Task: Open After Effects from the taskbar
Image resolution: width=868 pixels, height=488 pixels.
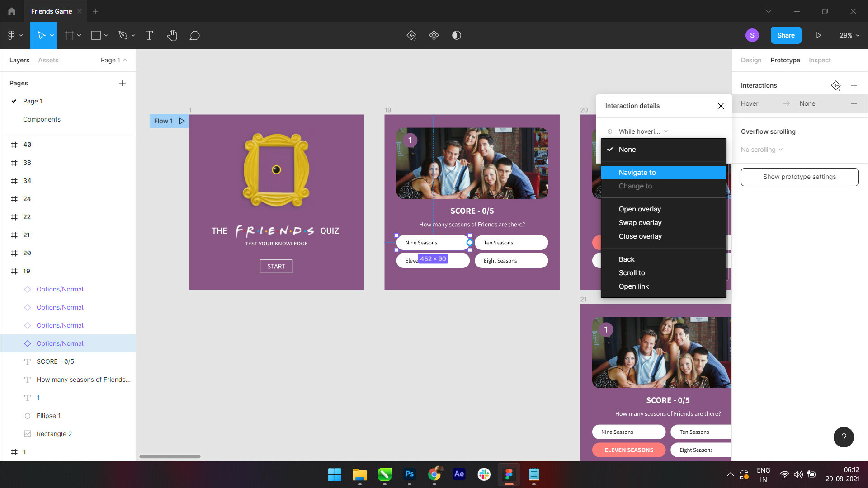Action: point(459,474)
